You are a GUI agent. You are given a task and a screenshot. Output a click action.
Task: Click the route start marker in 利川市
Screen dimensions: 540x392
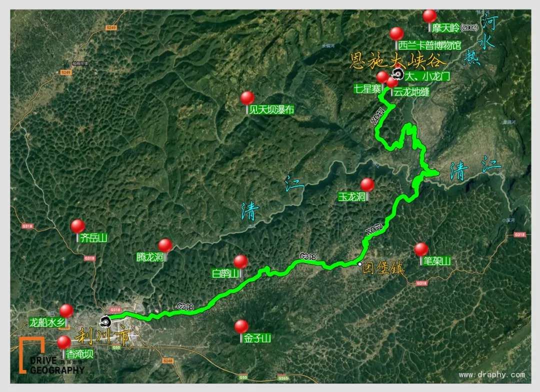(105, 322)
